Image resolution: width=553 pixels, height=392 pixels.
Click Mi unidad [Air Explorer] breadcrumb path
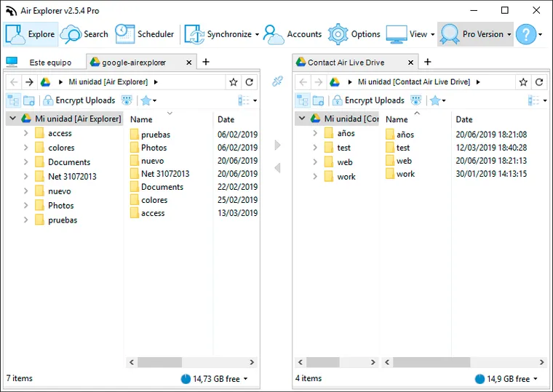click(108, 82)
